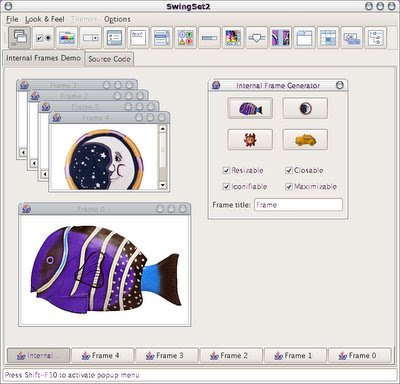Create a moon frame in Internal Frame Generator
The image size is (400, 384).
[x=305, y=108]
